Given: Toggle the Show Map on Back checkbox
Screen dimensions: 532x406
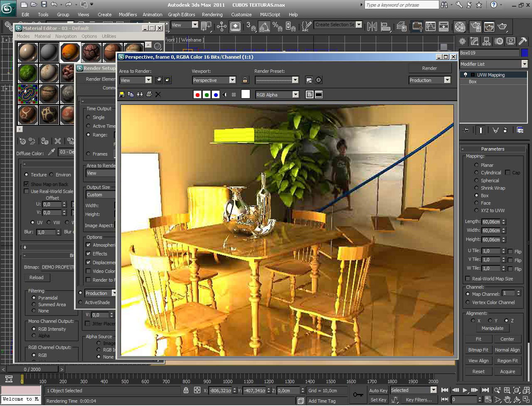Looking at the screenshot, I should 27,184.
